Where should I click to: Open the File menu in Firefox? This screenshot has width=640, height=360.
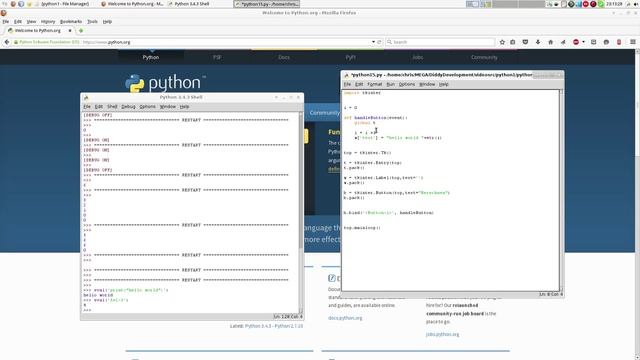coord(6,21)
